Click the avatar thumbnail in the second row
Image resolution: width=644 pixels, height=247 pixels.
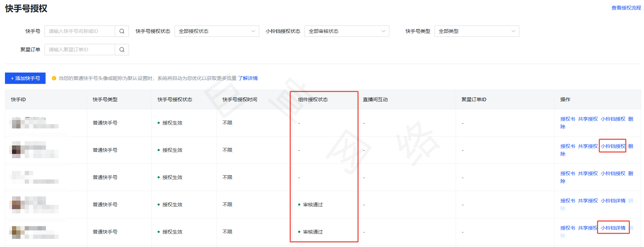16,150
